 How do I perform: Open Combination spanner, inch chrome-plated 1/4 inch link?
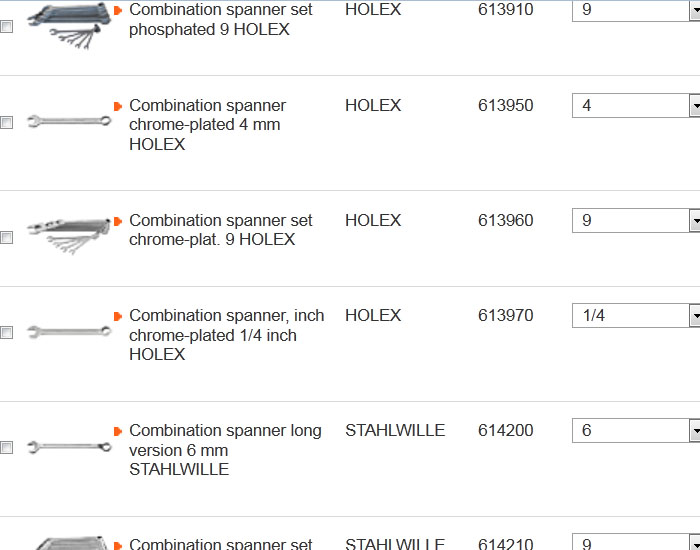[x=226, y=334]
